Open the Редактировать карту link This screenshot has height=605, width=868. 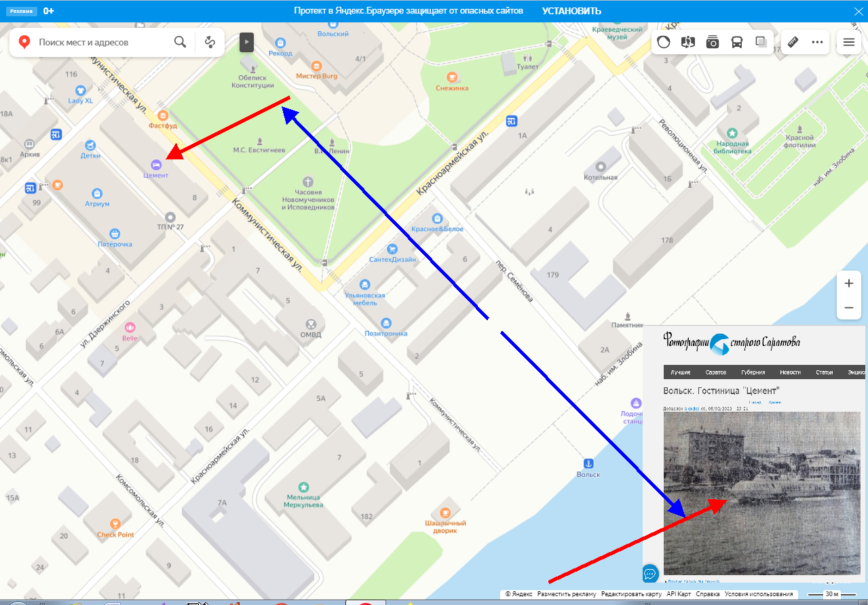pos(631,594)
